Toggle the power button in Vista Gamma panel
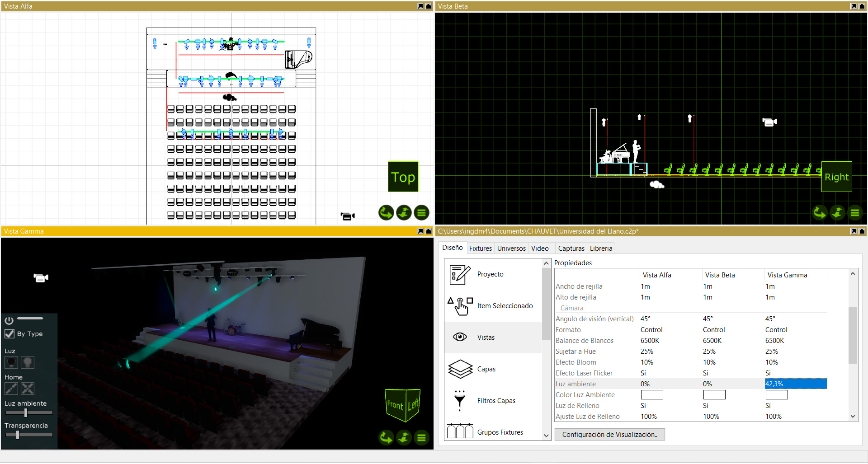The image size is (868, 464). click(x=9, y=320)
